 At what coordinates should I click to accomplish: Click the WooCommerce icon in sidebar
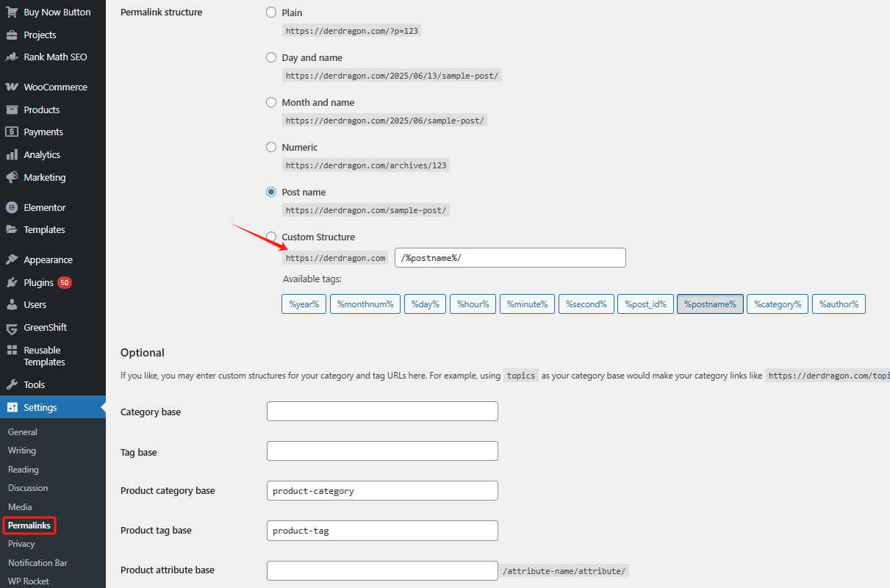pyautogui.click(x=12, y=87)
